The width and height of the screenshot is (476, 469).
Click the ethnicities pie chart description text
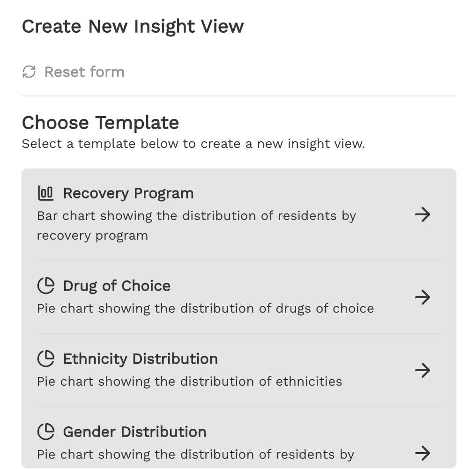pyautogui.click(x=189, y=381)
